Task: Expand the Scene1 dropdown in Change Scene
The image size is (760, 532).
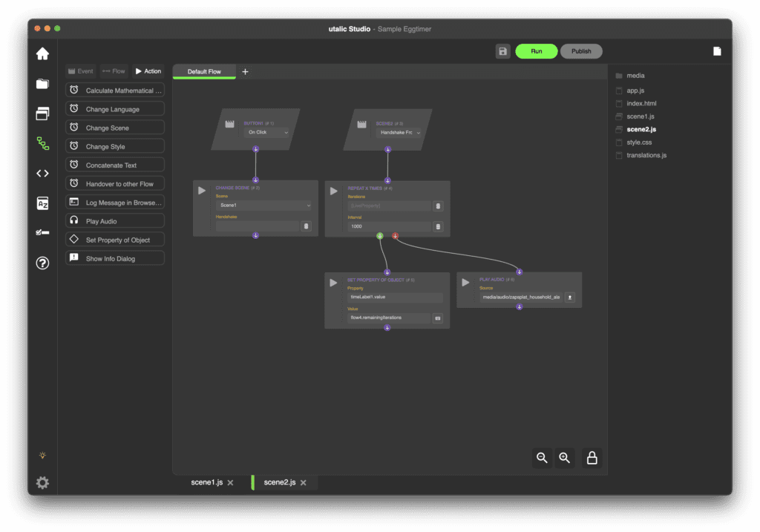Action: click(263, 206)
